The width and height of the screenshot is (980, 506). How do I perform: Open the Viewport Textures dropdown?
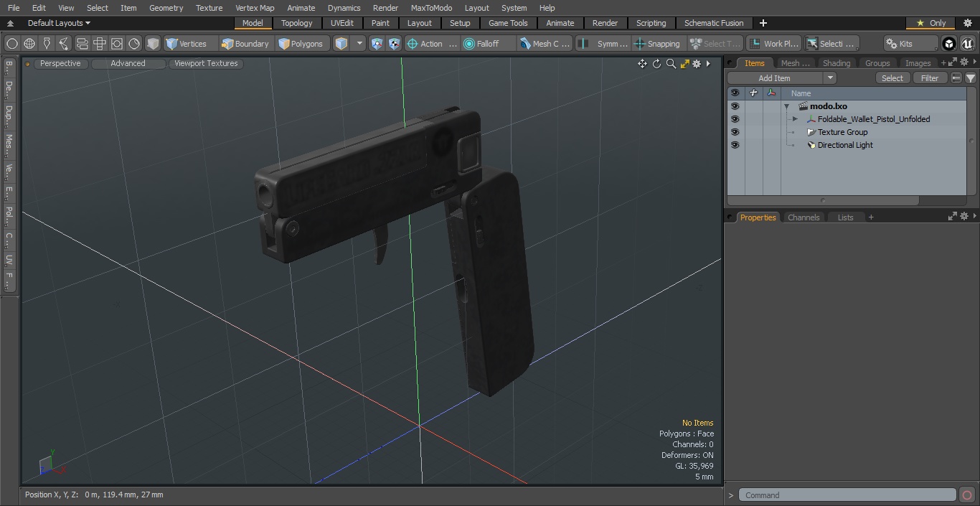click(206, 64)
